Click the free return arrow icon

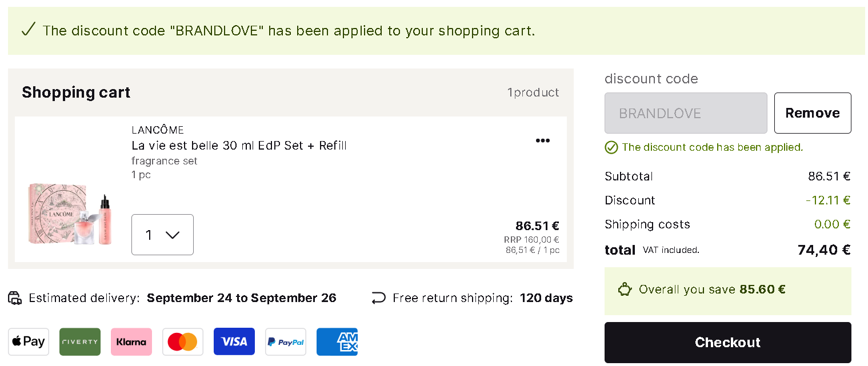click(x=378, y=298)
